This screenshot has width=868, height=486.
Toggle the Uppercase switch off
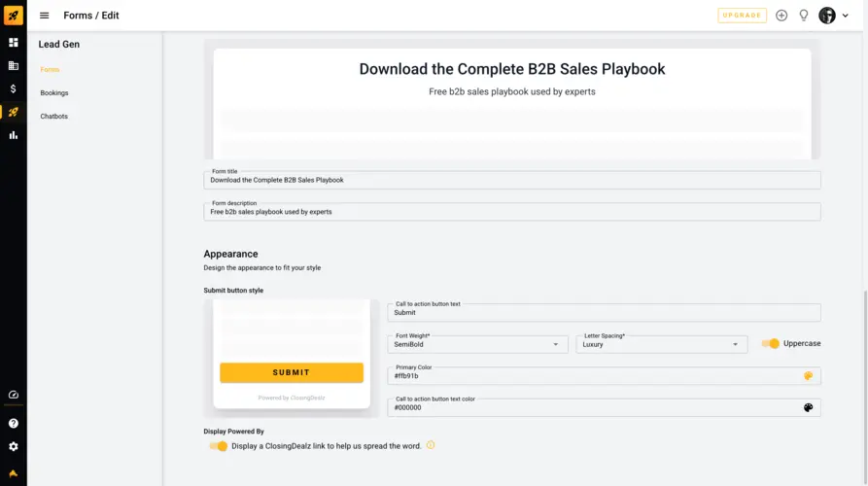[x=770, y=344]
